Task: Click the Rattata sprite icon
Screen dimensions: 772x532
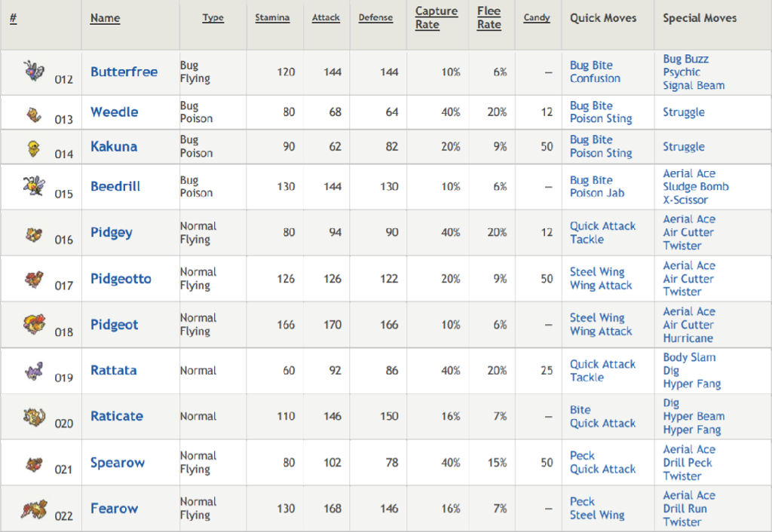Action: (x=34, y=371)
